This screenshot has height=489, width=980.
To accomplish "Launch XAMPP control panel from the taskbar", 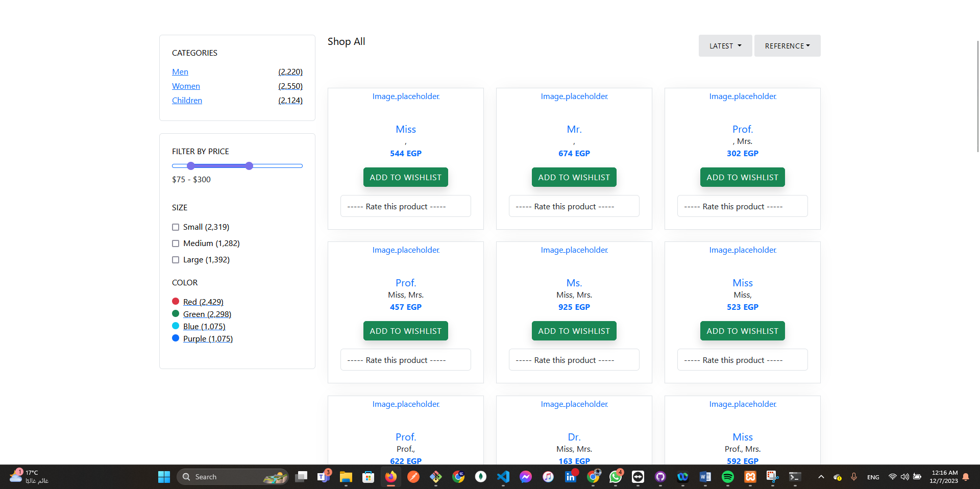I will [750, 477].
